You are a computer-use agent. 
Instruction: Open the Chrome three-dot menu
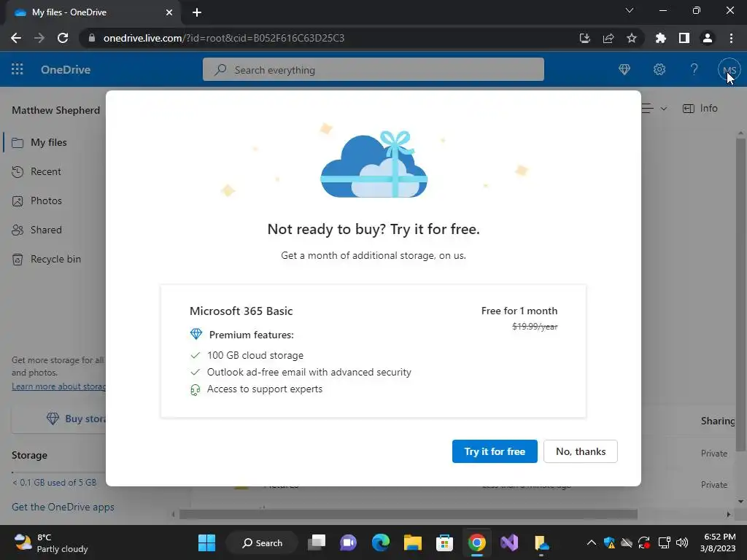click(x=731, y=38)
